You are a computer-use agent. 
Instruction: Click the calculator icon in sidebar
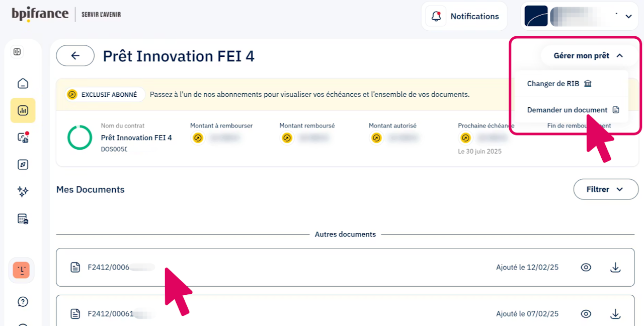point(23,219)
